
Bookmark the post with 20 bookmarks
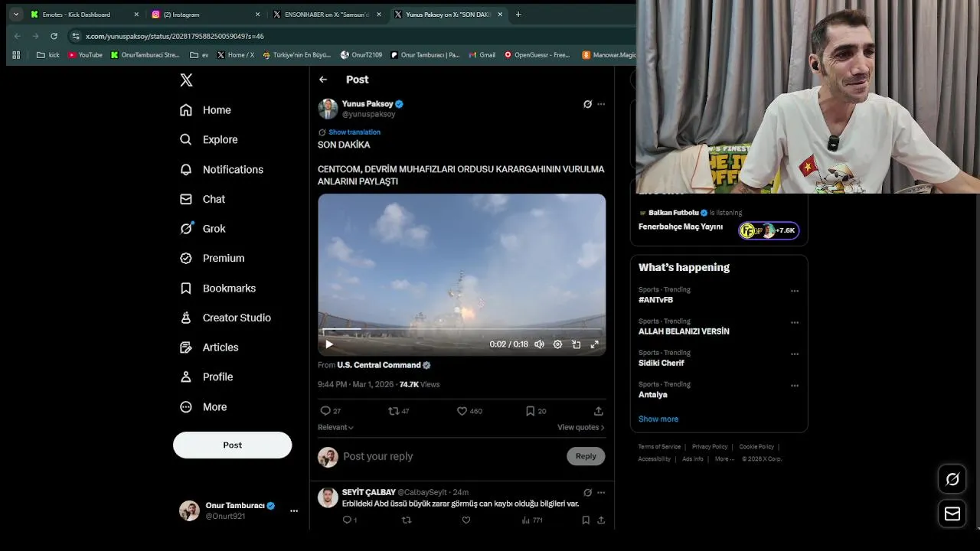point(536,411)
